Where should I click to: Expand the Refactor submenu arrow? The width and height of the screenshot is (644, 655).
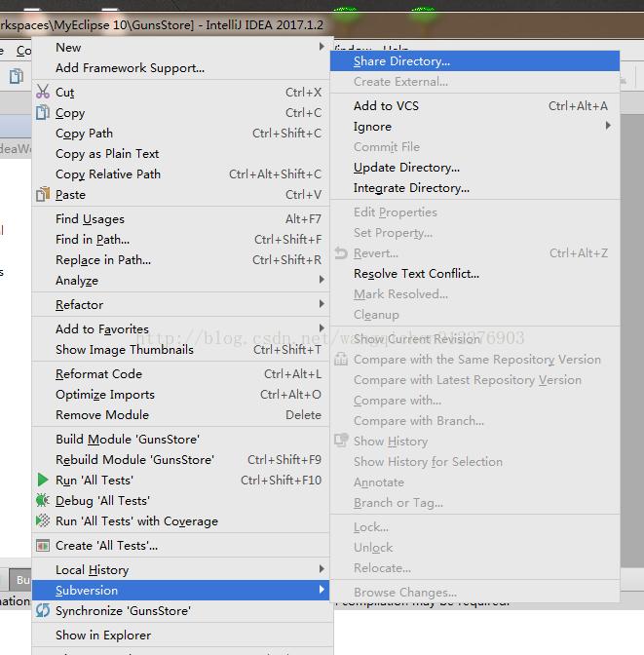pyautogui.click(x=322, y=304)
